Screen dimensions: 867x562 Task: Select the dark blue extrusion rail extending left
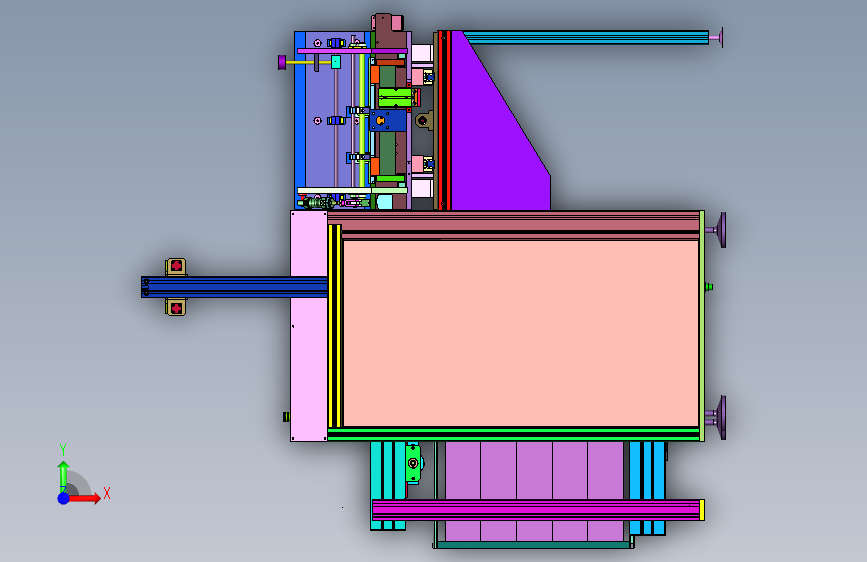tap(234, 287)
